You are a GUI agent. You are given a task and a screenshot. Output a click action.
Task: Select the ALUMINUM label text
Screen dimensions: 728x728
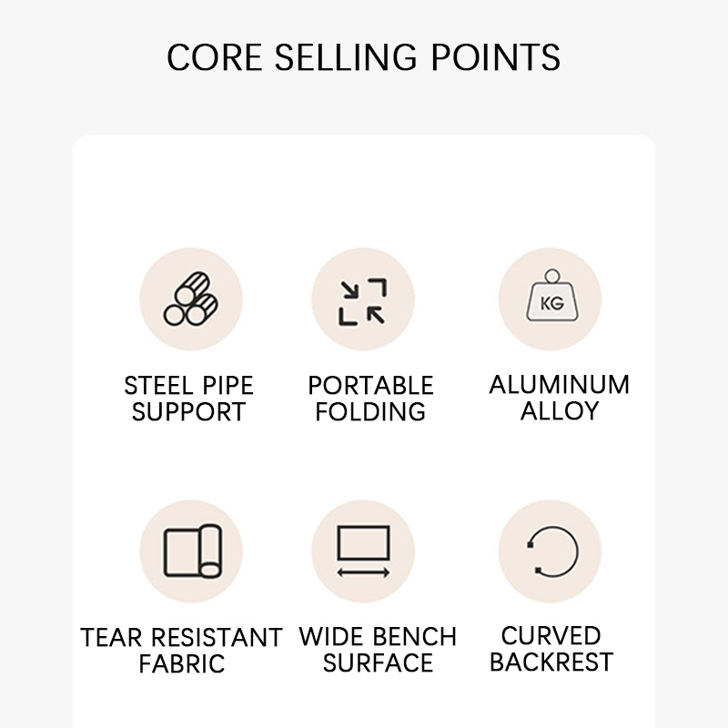click(559, 385)
